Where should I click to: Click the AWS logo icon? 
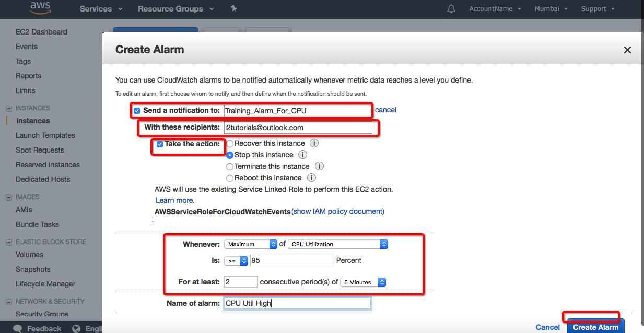click(40, 8)
